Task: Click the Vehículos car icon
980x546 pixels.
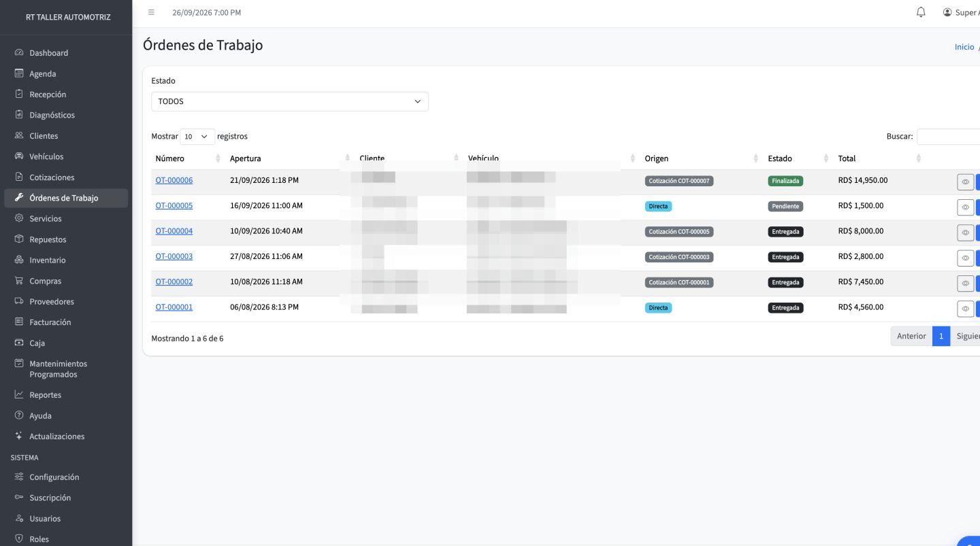Action: point(19,156)
